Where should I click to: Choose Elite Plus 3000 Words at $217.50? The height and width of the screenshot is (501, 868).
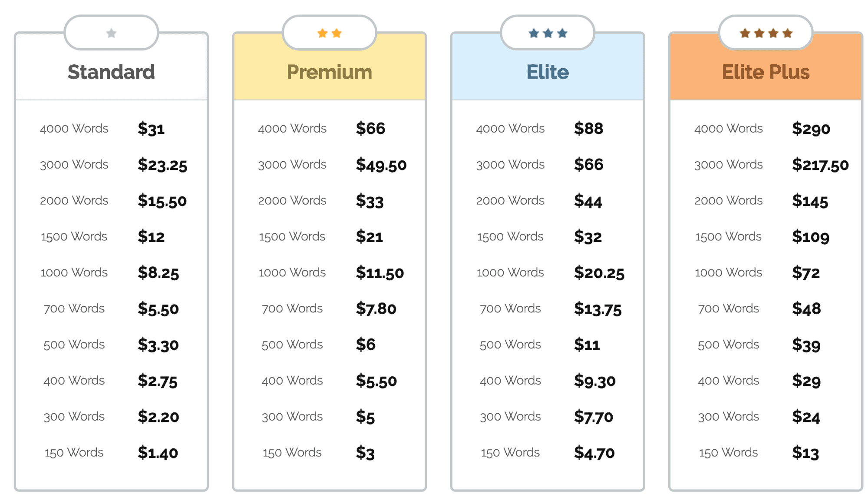click(820, 165)
